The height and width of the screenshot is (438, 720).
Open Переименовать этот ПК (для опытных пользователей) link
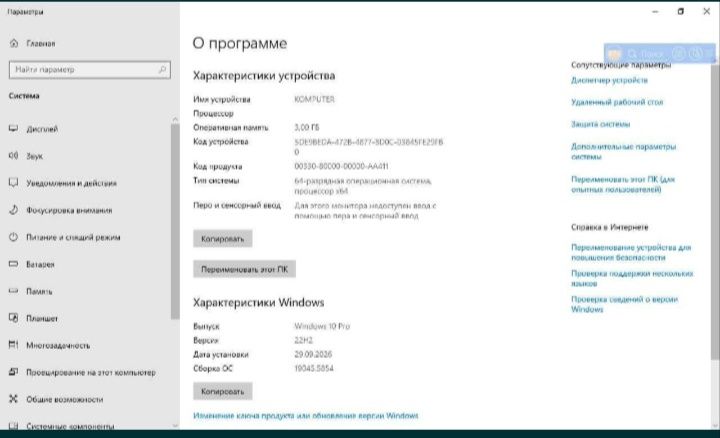coord(623,184)
